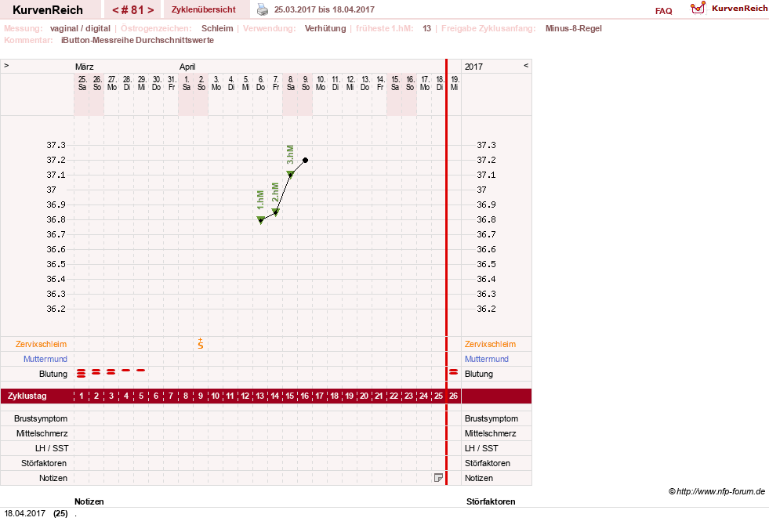The width and height of the screenshot is (769, 532).
Task: Click the left Mittelschmerz row label
Action: click(42, 433)
